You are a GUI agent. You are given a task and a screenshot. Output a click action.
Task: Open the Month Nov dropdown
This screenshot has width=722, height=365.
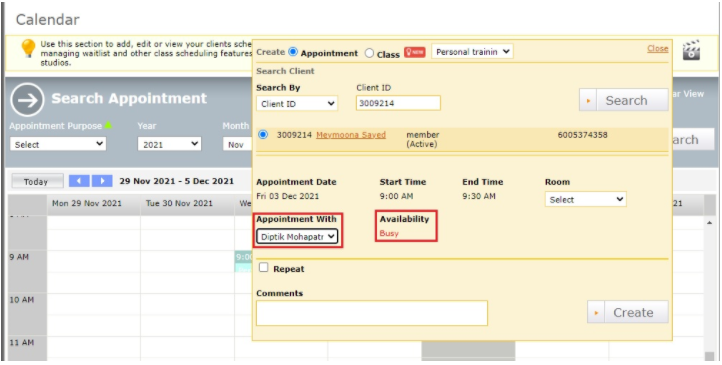(x=238, y=144)
